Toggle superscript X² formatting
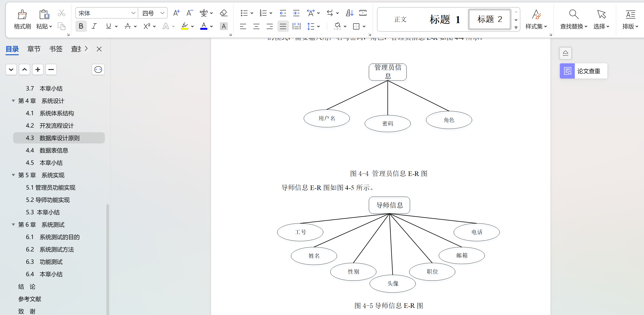 click(147, 26)
